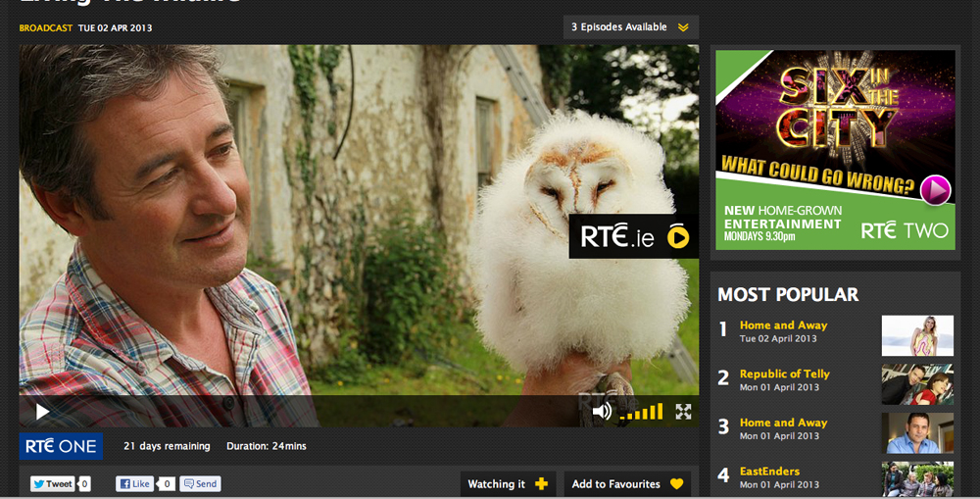Open Home and Away Mon 01 April 2013
The width and height of the screenshot is (980, 499).
[x=783, y=423]
